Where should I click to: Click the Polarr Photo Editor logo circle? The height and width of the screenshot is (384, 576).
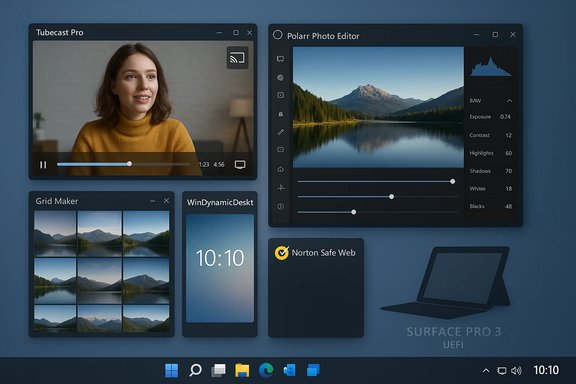click(x=278, y=35)
